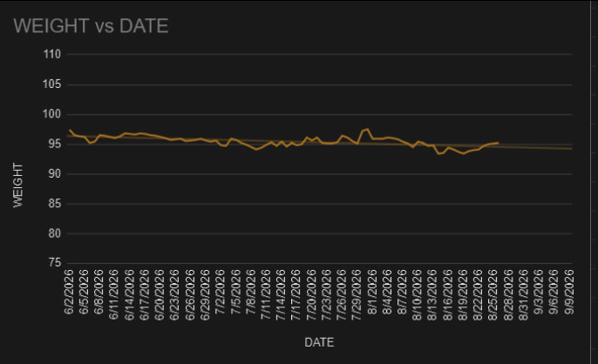The width and height of the screenshot is (598, 364).
Task: Click the 9/9/2026 date label
Action: 568,292
